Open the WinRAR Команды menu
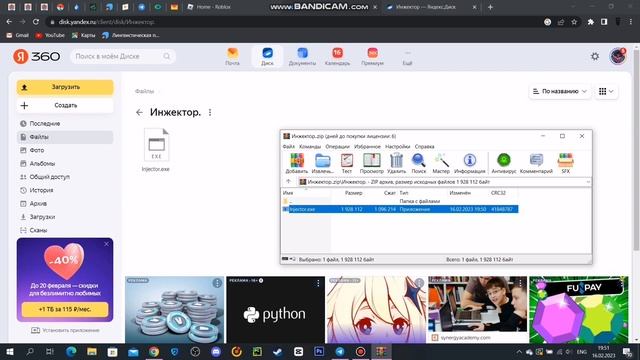Viewport: 640px width, 360px height. [x=310, y=147]
